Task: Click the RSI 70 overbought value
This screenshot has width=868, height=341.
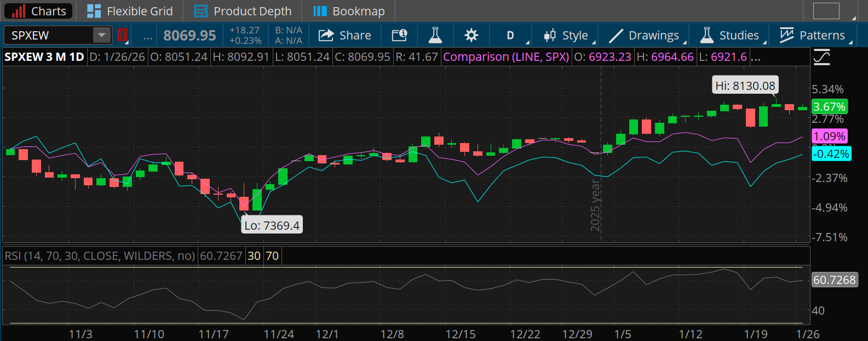Action: click(x=272, y=256)
